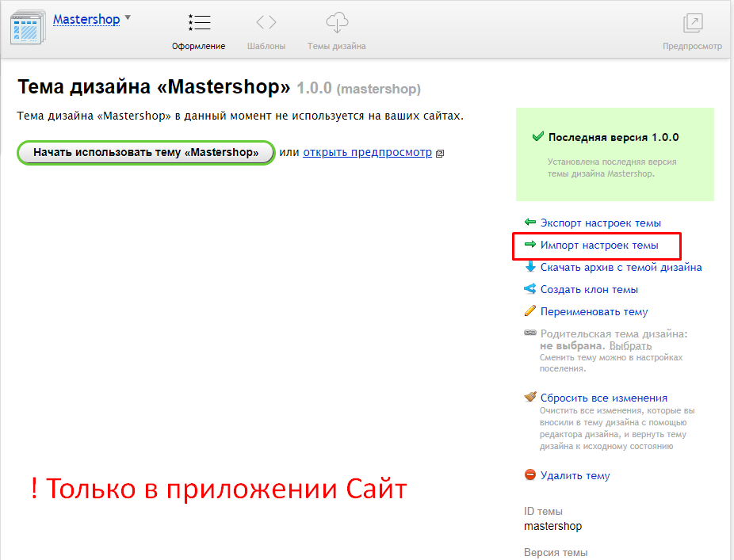Click the clone theme share icon
Viewport: 734px width, 560px height.
point(530,289)
